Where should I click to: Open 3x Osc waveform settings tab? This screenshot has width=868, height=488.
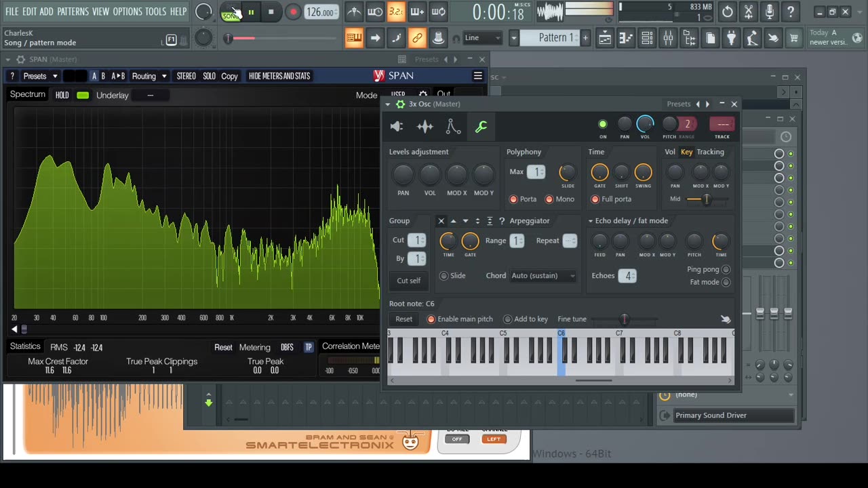pyautogui.click(x=425, y=126)
